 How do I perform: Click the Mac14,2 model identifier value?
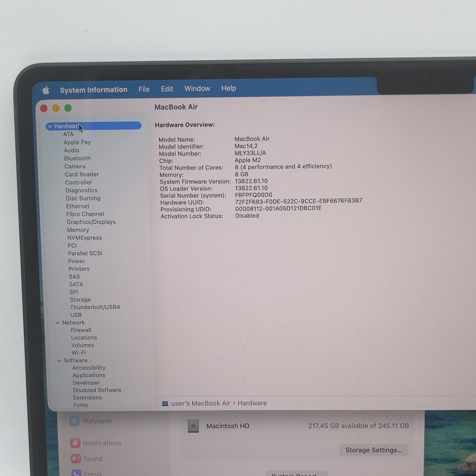coord(246,146)
